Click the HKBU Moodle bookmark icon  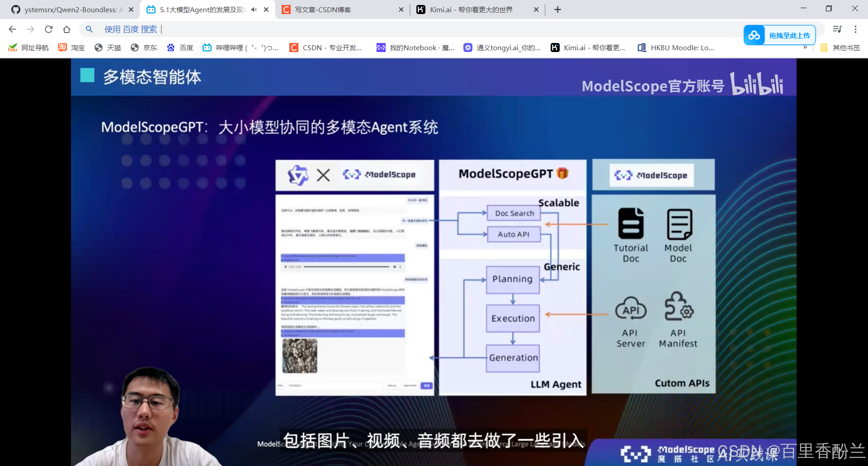(642, 48)
